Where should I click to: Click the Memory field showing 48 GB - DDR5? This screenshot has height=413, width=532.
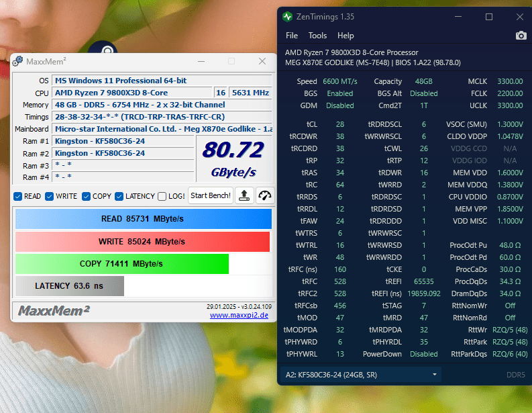tap(162, 105)
